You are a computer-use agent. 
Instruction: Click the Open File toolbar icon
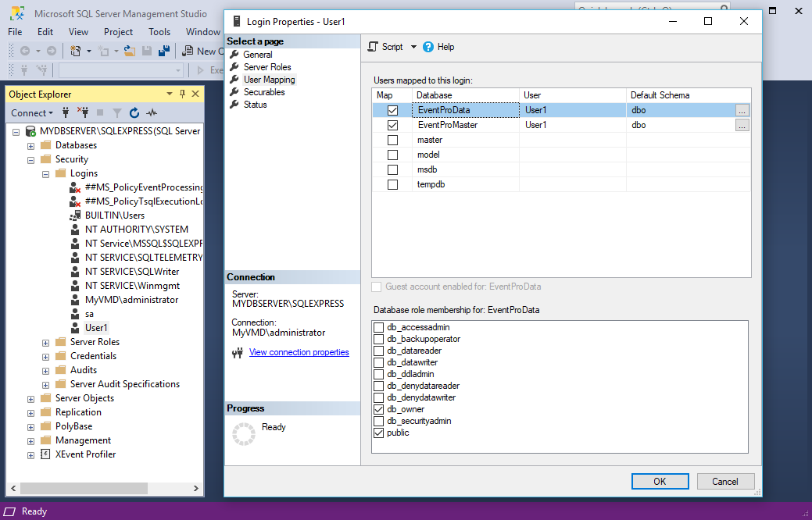click(x=130, y=51)
